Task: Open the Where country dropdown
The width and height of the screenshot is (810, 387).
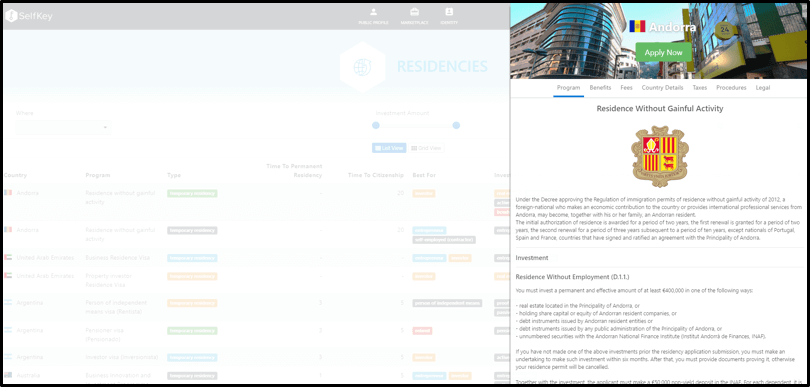Action: 63,127
